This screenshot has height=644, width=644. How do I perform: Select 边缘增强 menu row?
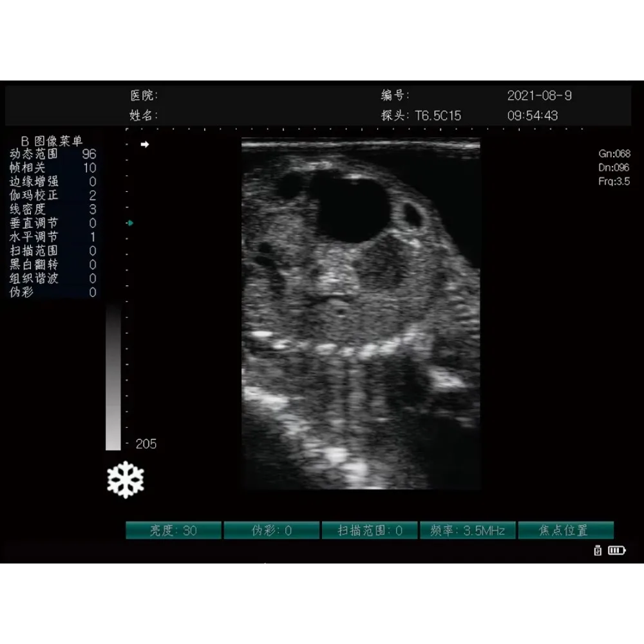[53, 182]
